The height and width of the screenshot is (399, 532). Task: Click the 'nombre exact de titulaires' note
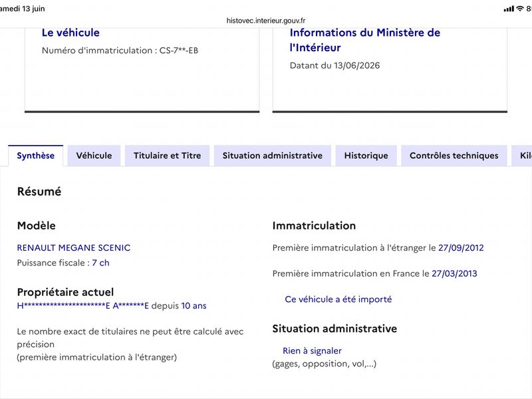tap(130, 344)
